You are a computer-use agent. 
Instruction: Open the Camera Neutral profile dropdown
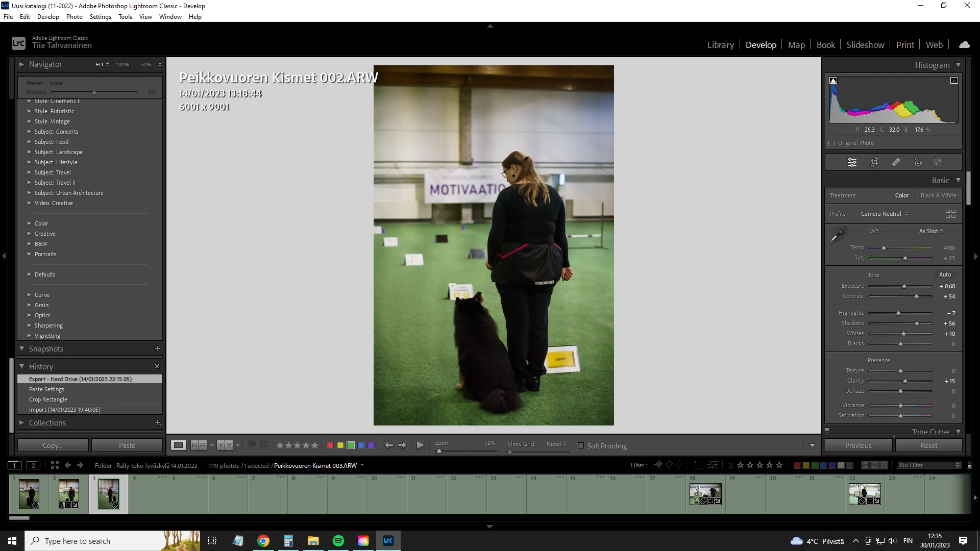884,214
